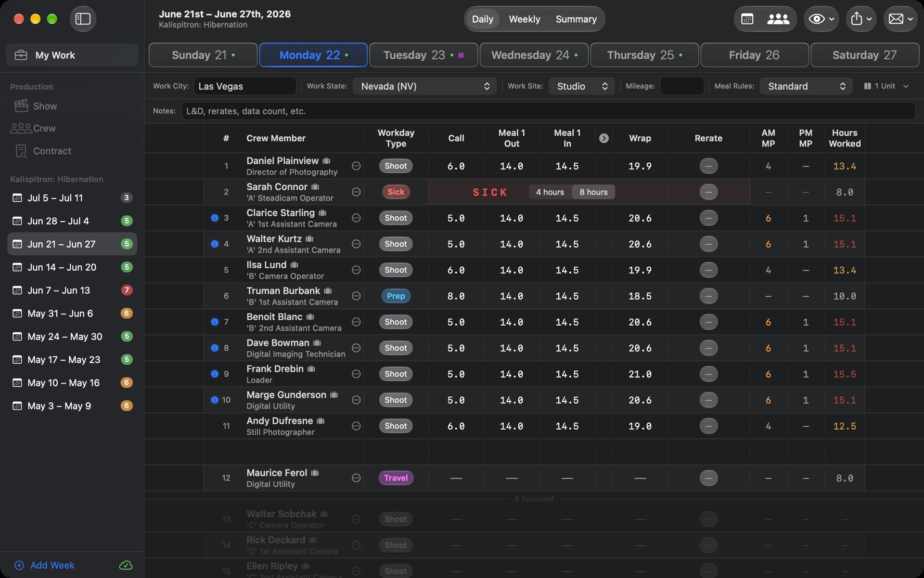The height and width of the screenshot is (578, 924).
Task: Open the eye visibility options menu
Action: point(821,19)
